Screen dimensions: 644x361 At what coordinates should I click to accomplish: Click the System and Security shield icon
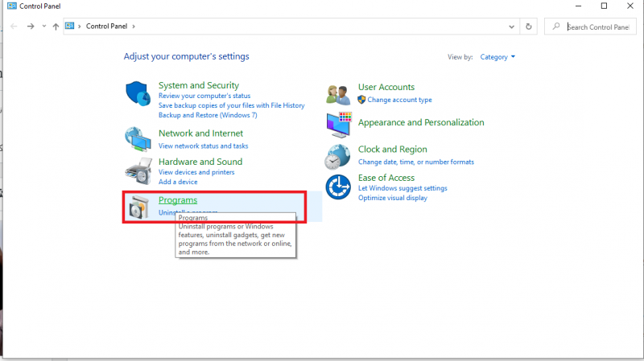click(x=138, y=93)
